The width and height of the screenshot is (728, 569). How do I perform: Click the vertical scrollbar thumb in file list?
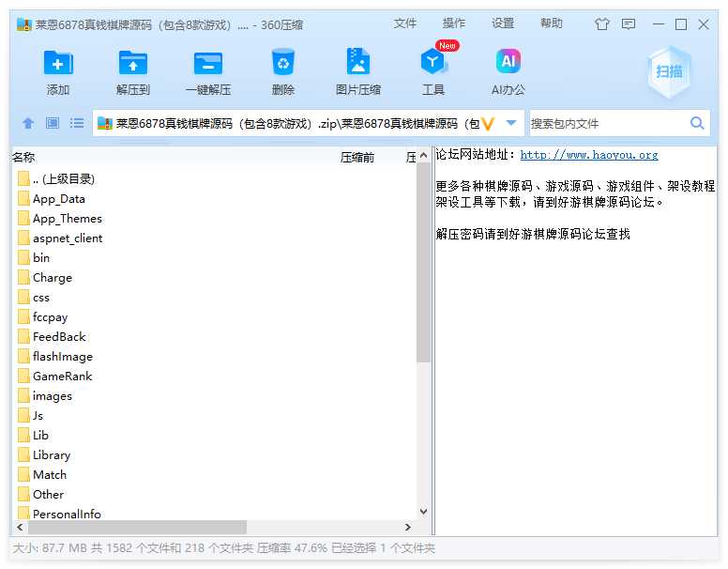(x=423, y=262)
